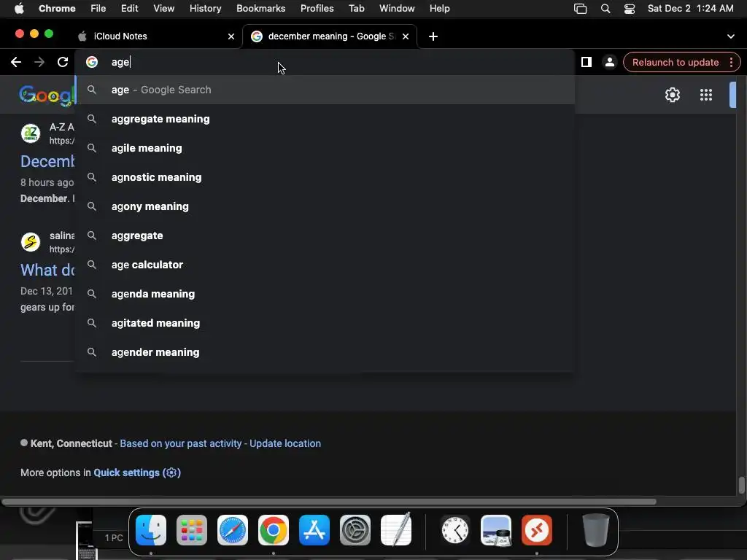Open the A-Z Animals result favicon
747x560 pixels.
[31, 133]
